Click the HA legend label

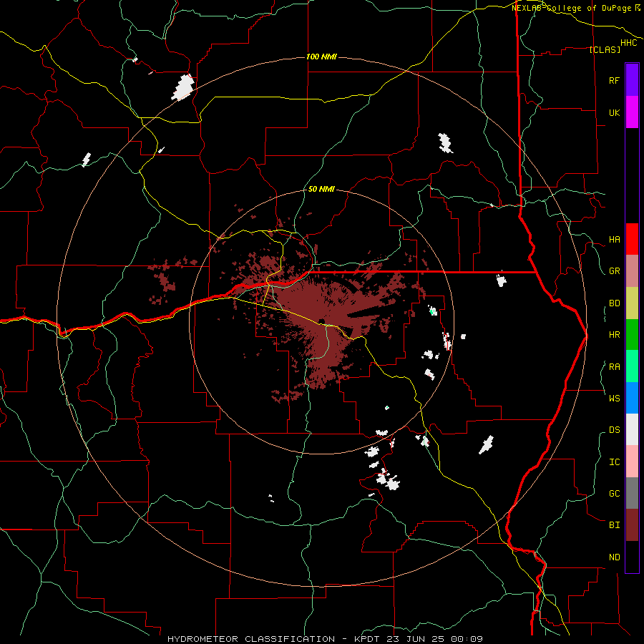pos(614,240)
